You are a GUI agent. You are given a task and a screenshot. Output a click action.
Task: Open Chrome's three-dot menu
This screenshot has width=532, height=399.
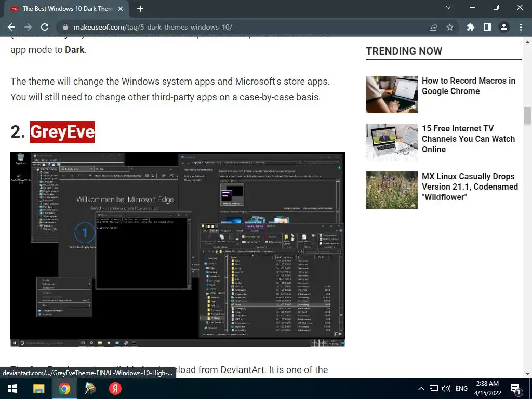[x=521, y=27]
